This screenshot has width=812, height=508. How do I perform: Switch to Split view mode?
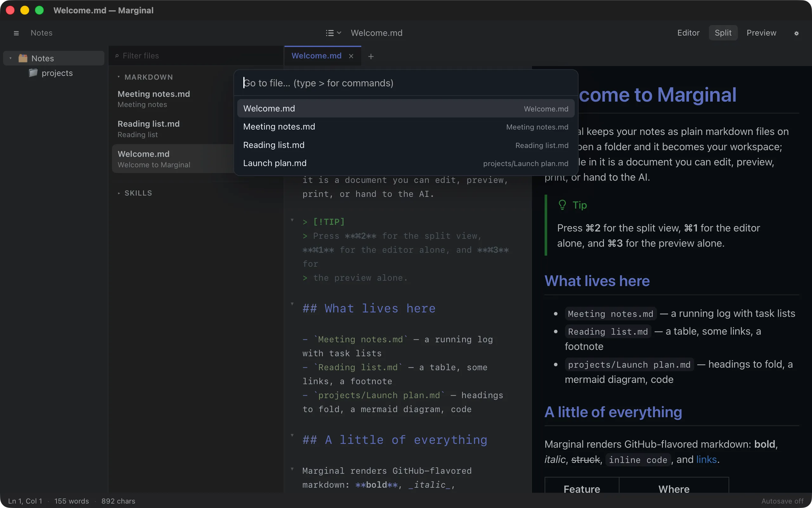coord(723,33)
